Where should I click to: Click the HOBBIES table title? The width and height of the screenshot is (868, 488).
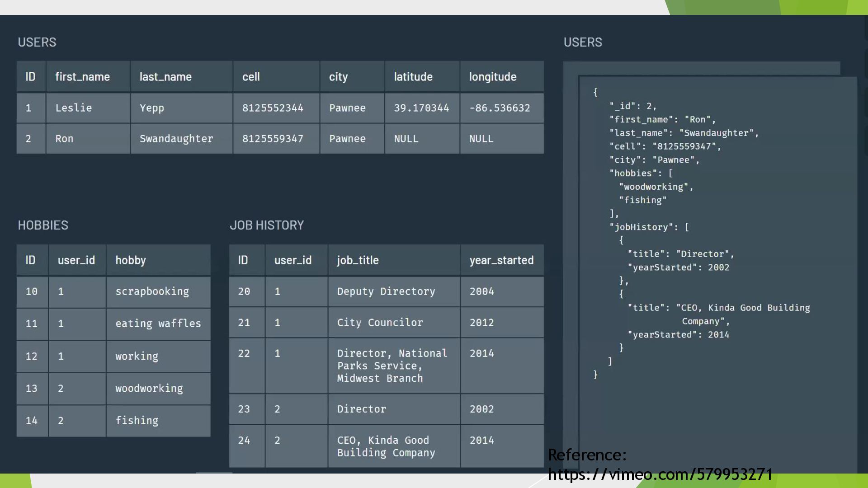point(43,225)
